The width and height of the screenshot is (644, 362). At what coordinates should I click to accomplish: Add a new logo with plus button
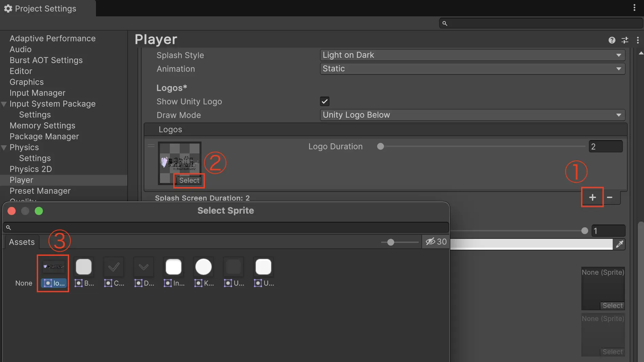(592, 197)
